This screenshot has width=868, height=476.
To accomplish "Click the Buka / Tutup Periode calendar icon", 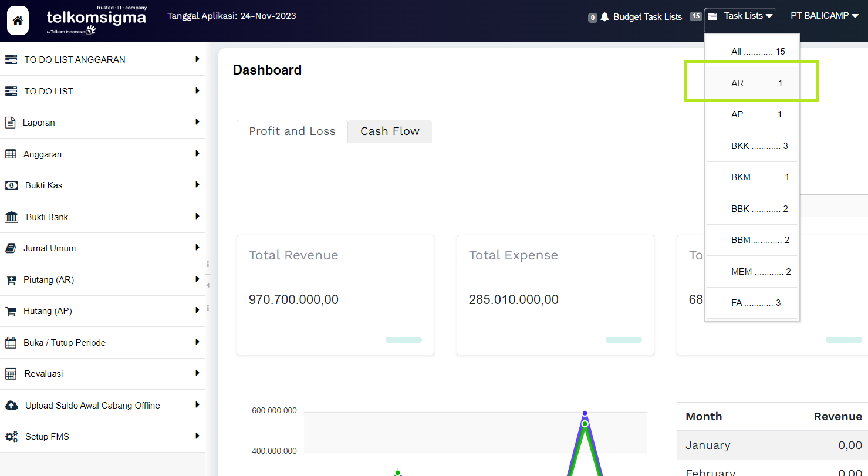I will pos(11,343).
